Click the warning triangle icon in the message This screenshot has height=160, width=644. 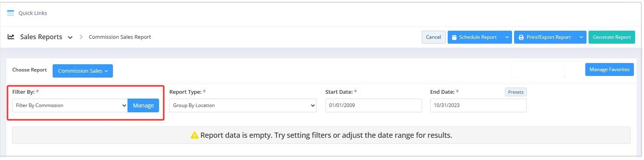(194, 135)
